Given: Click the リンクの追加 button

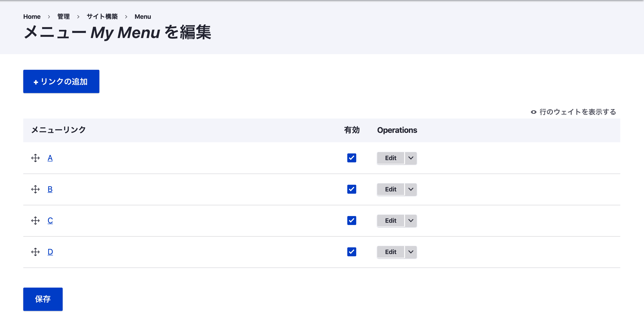Looking at the screenshot, I should click(61, 81).
